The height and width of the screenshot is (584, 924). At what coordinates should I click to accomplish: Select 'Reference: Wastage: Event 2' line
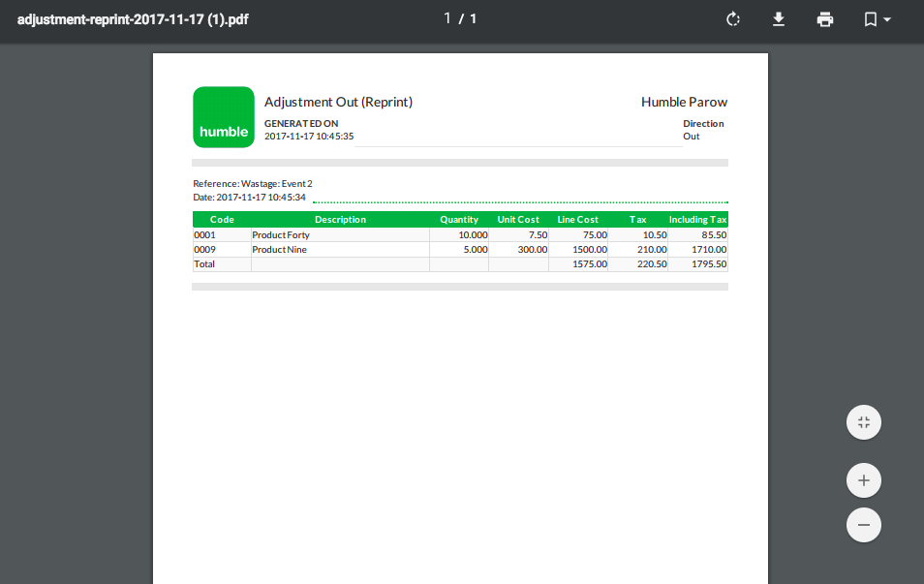click(252, 183)
